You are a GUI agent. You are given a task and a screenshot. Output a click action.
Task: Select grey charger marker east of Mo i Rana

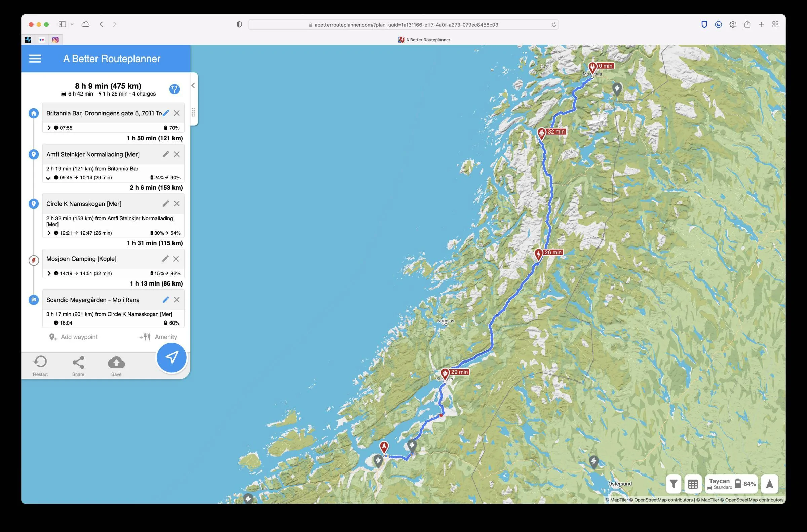coord(617,89)
